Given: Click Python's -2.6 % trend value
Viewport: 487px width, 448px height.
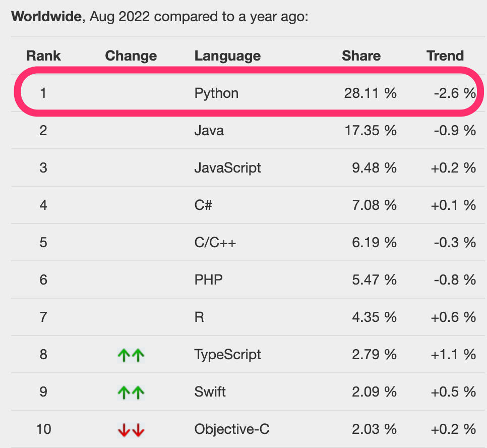Looking at the screenshot, I should pos(455,93).
